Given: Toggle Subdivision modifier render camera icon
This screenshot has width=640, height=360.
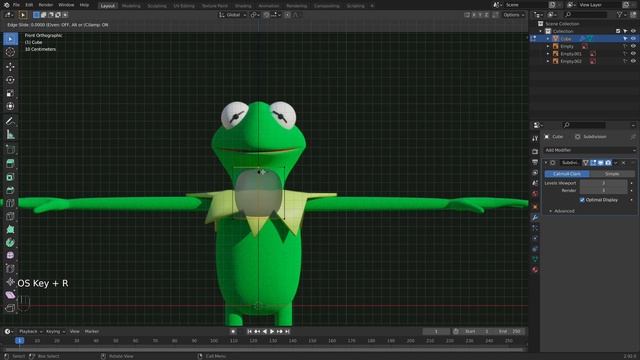Looking at the screenshot, I should 608,163.
